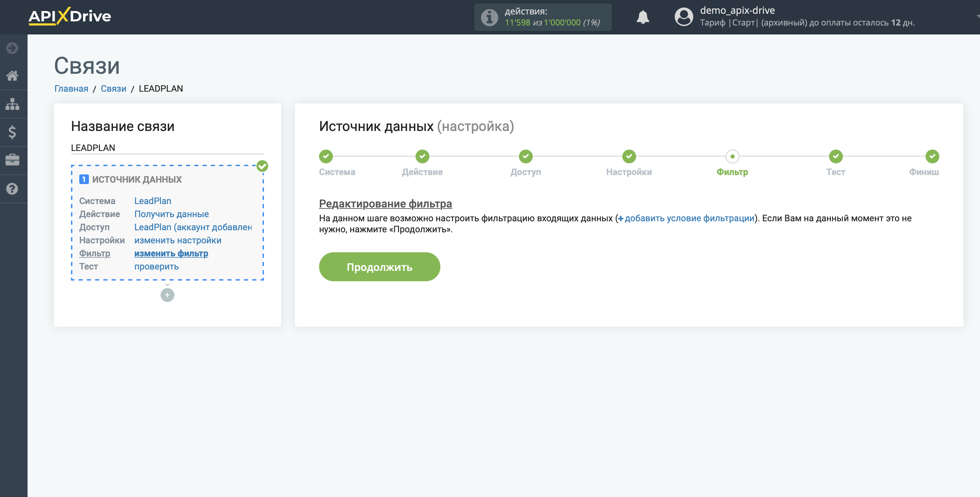The image size is (980, 497).
Task: Add a new block with plus circle
Action: [x=167, y=295]
